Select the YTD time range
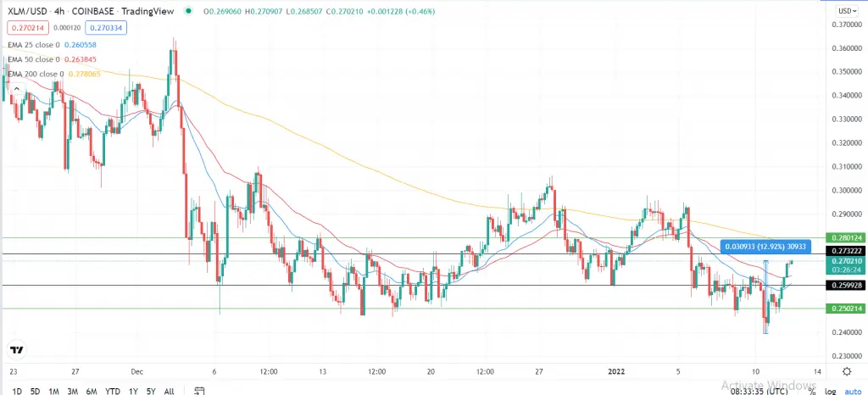 pyautogui.click(x=113, y=391)
